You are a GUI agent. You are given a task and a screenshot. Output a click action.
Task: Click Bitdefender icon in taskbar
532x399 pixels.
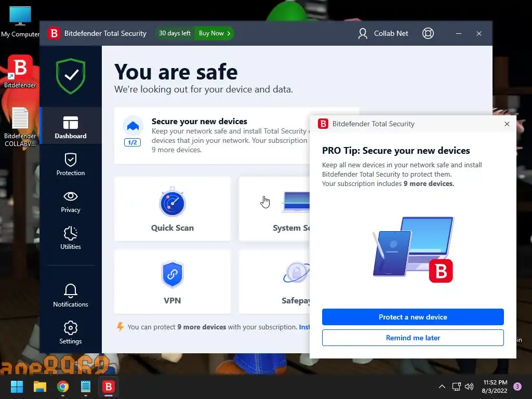[x=109, y=387]
